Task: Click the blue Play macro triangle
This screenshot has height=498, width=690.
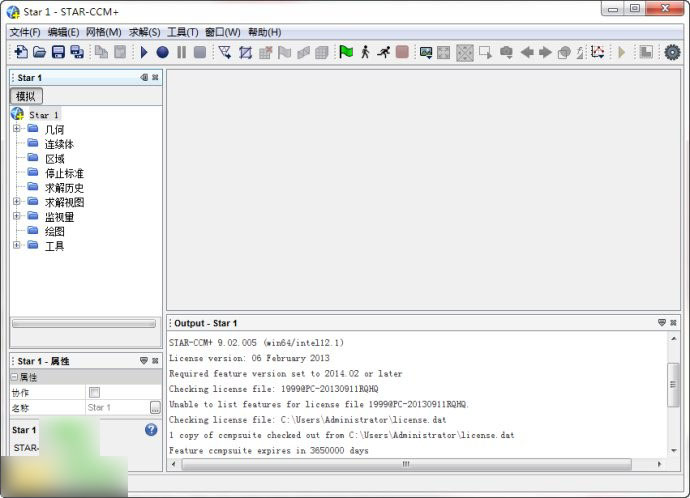Action: (x=143, y=52)
